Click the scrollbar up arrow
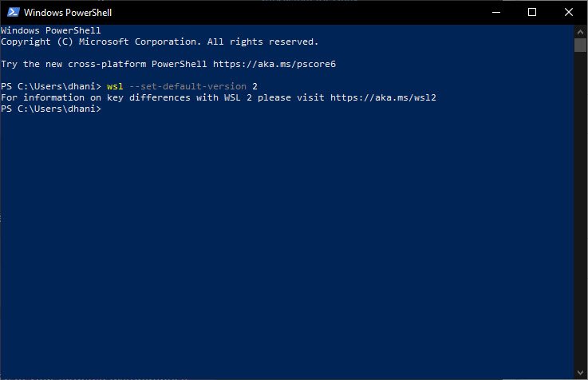 [x=580, y=32]
